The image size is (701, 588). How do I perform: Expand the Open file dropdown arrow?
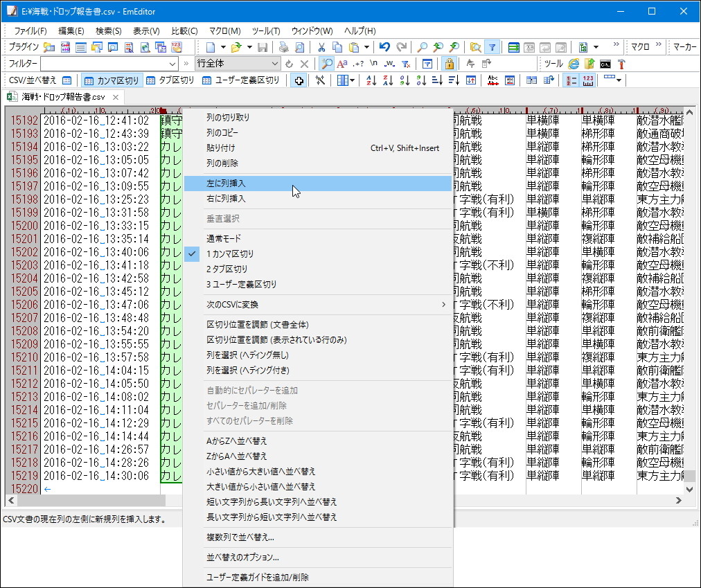(x=249, y=47)
